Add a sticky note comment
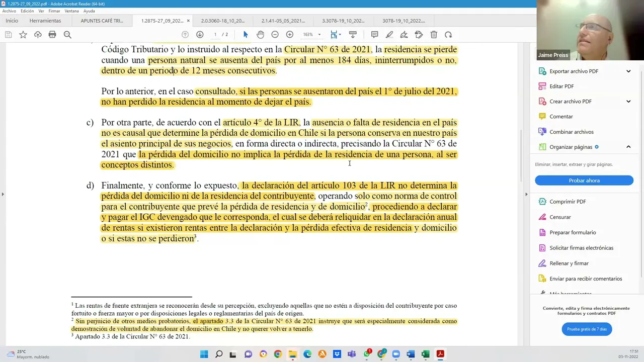This screenshot has height=362, width=644. click(x=374, y=34)
